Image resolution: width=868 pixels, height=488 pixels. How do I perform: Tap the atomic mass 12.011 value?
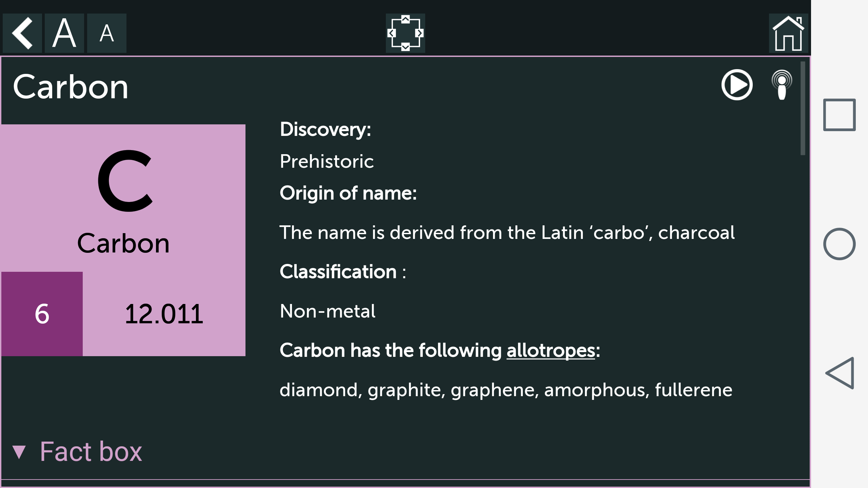pyautogui.click(x=164, y=313)
